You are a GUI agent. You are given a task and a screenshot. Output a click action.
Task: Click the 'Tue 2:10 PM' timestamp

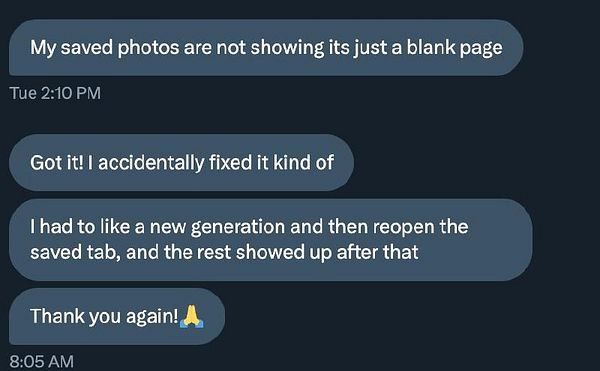point(55,93)
